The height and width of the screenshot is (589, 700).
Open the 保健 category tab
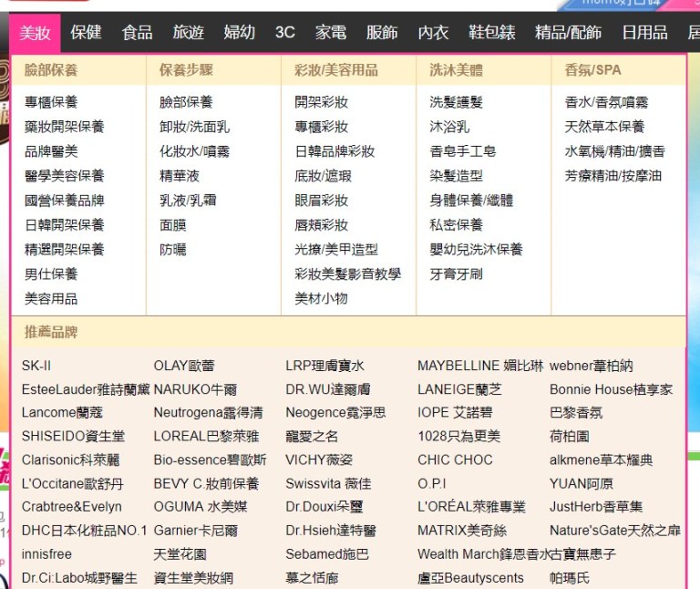pos(86,33)
